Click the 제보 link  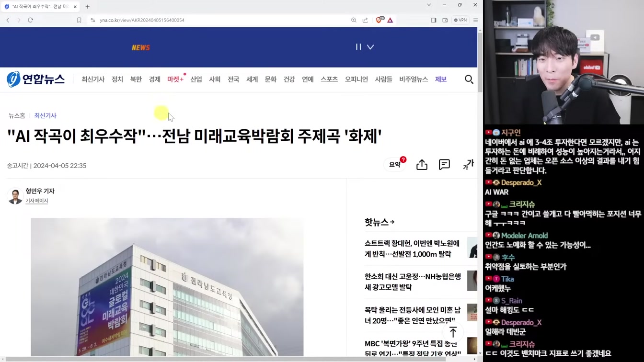(x=441, y=79)
